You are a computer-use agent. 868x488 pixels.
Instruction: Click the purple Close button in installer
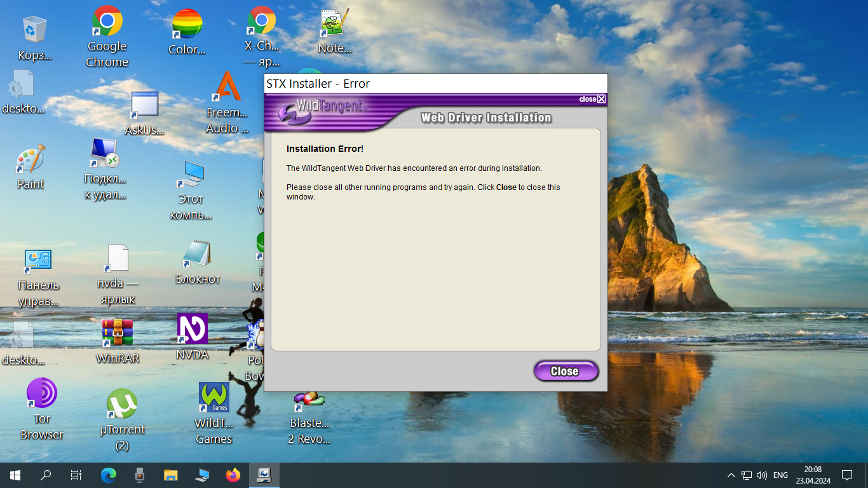pos(566,371)
